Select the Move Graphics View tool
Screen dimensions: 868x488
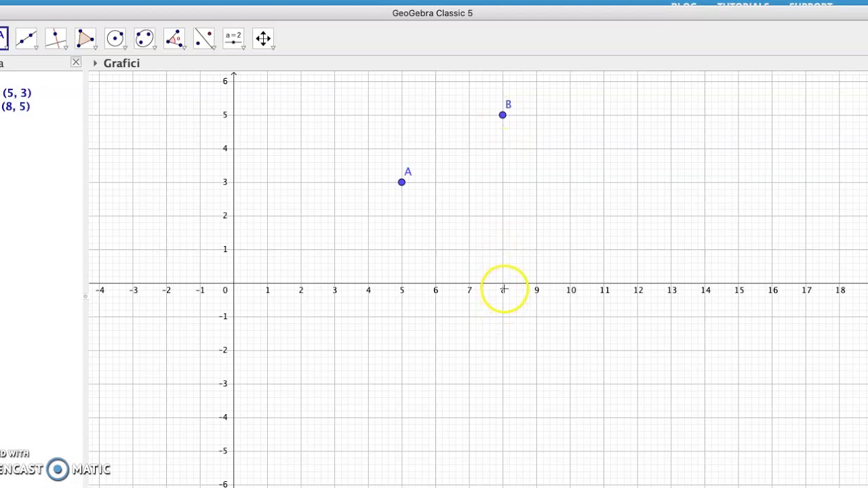[263, 38]
